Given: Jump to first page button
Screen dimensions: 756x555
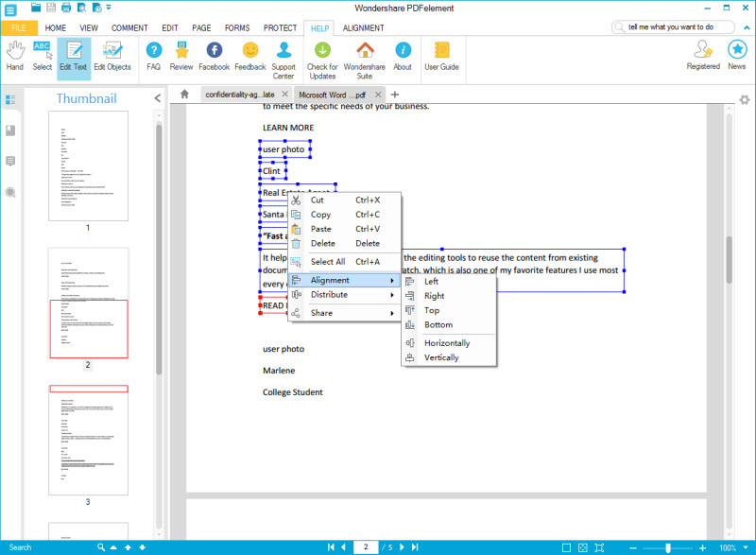Looking at the screenshot, I should [331, 546].
